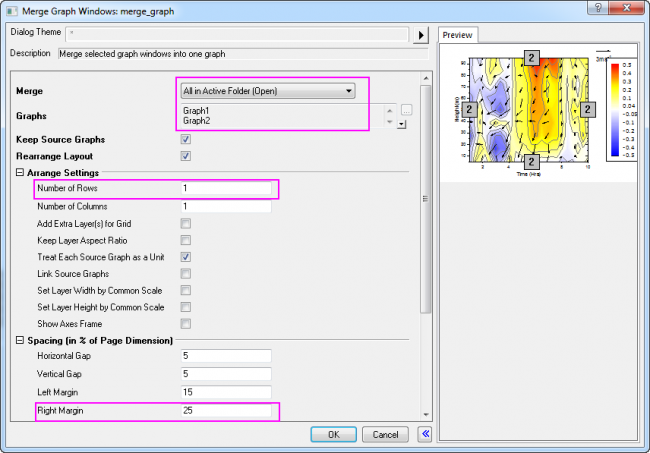This screenshot has width=650, height=453.
Task: Enable Keep Layer Aspect Ratio
Action: tap(185, 240)
